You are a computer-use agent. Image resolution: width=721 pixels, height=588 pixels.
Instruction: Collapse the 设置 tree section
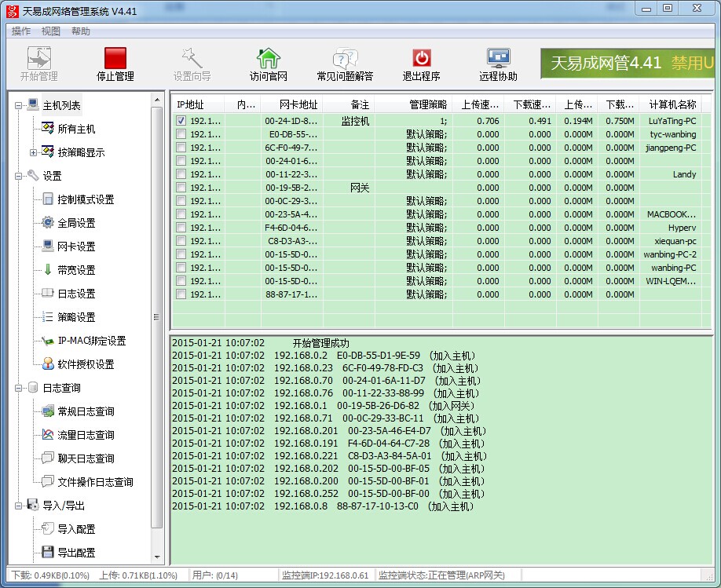click(x=18, y=176)
